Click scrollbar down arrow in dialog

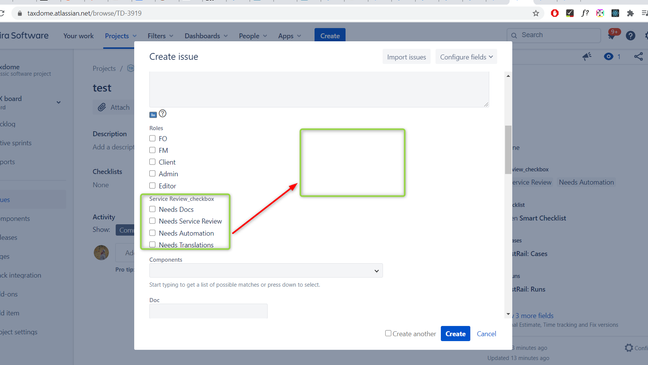(x=508, y=314)
